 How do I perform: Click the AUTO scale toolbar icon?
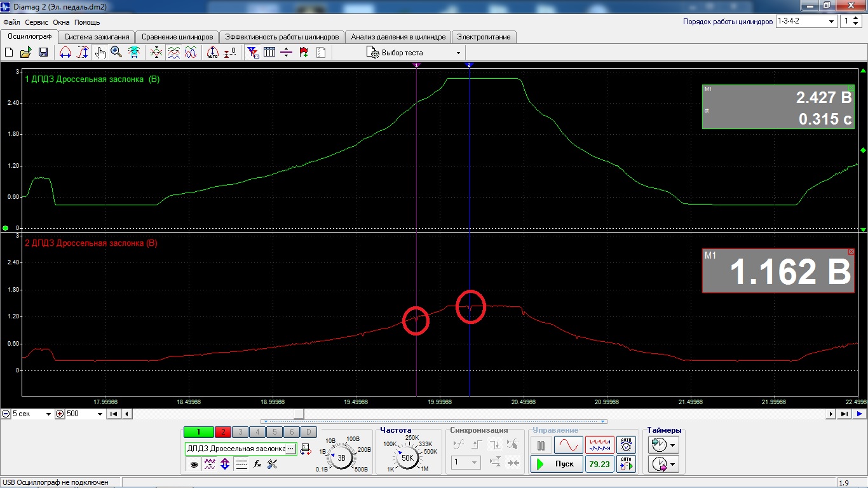click(x=213, y=53)
